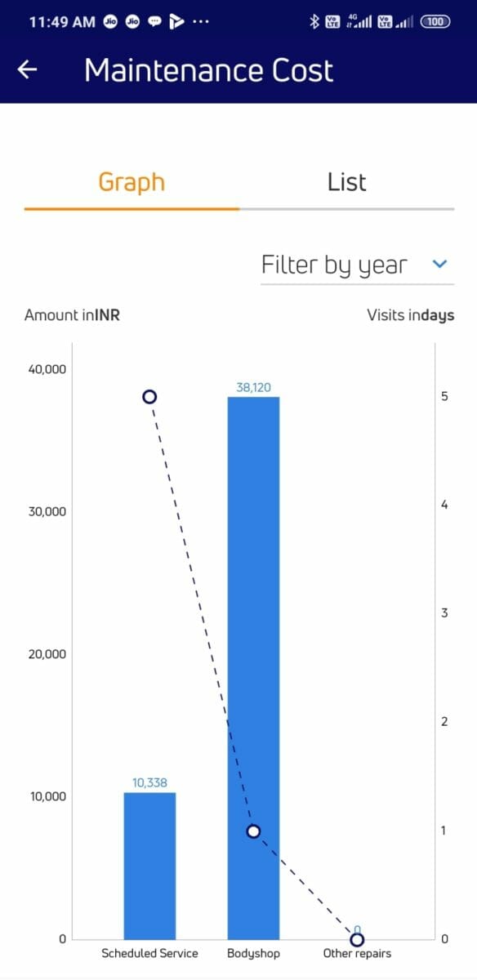Select the Scheduled Service visits marker at 5
The height and width of the screenshot is (980, 477).
[149, 396]
